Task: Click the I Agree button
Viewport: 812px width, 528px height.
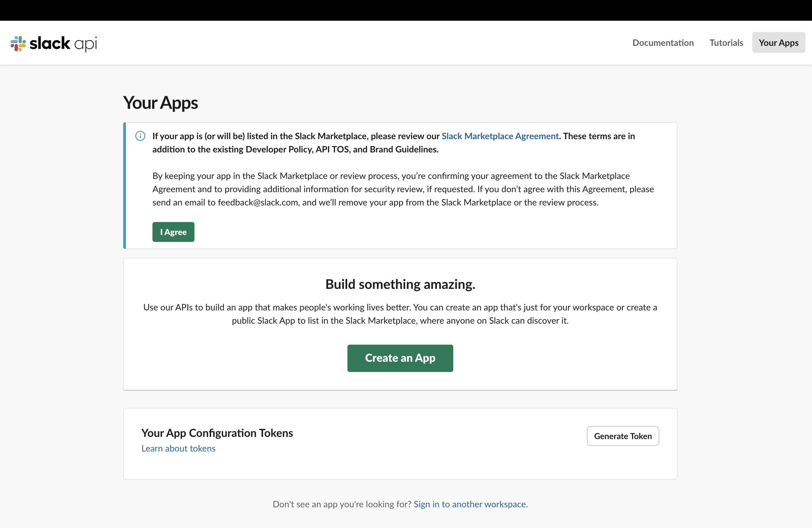Action: click(173, 232)
